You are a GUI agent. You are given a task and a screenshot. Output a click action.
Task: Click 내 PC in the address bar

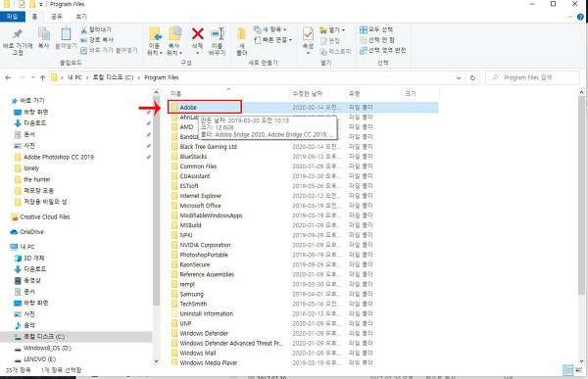[x=74, y=77]
